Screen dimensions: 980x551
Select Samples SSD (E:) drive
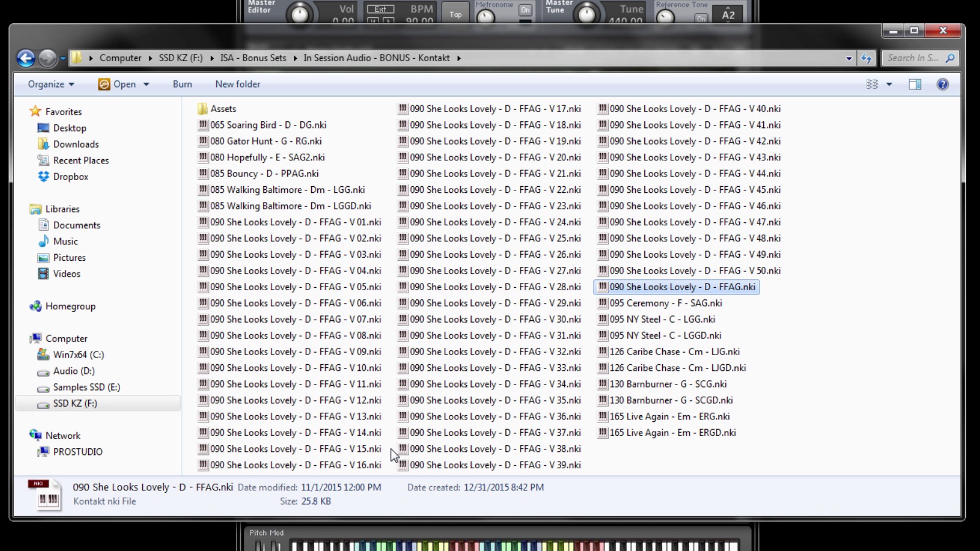86,387
